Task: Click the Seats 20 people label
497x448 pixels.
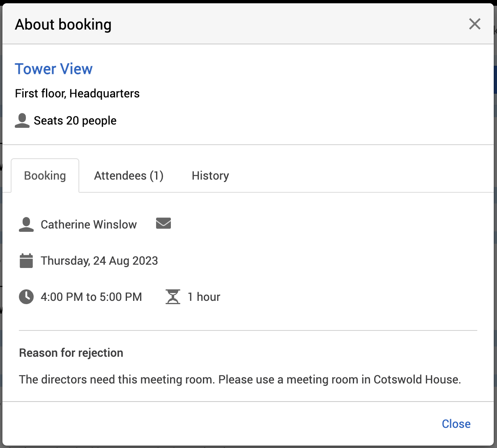Action: [x=75, y=120]
